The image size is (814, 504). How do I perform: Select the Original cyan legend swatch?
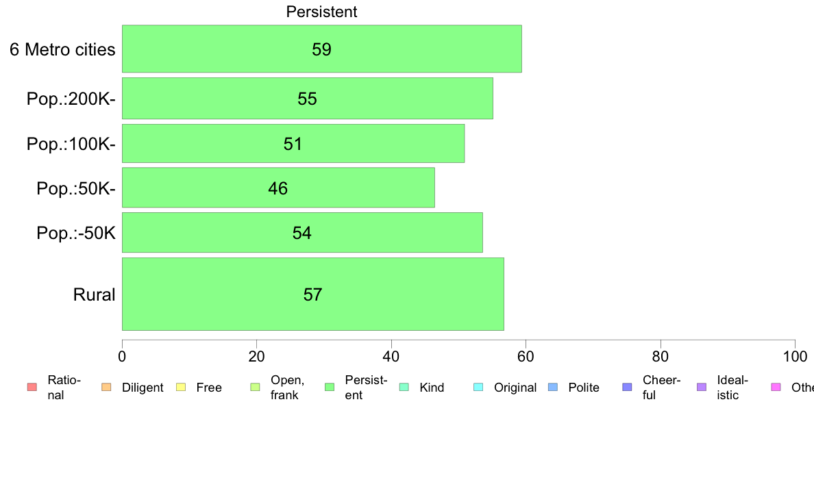click(x=479, y=387)
